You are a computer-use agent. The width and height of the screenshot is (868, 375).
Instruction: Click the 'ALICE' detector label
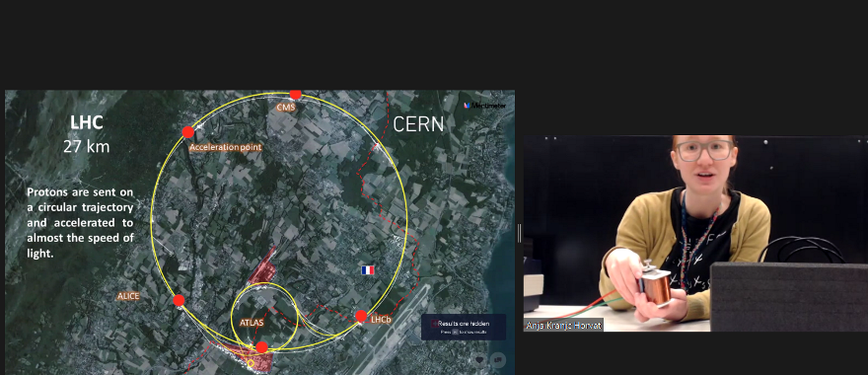(x=128, y=296)
